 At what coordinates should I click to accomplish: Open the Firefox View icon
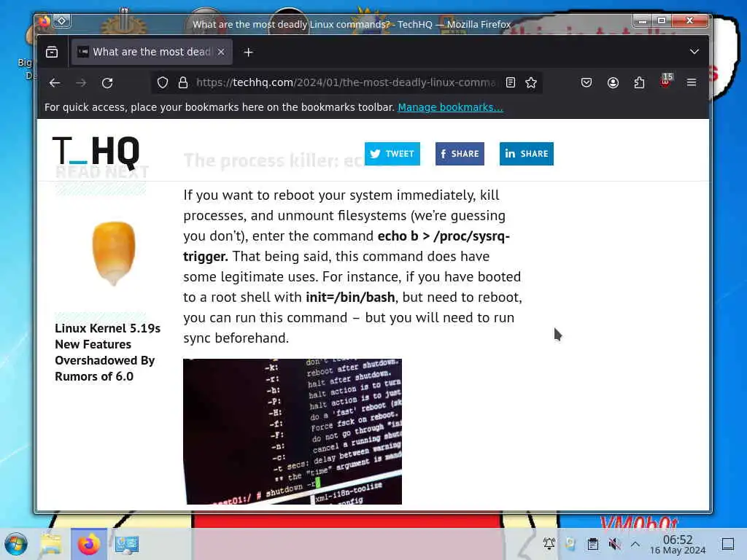(52, 52)
